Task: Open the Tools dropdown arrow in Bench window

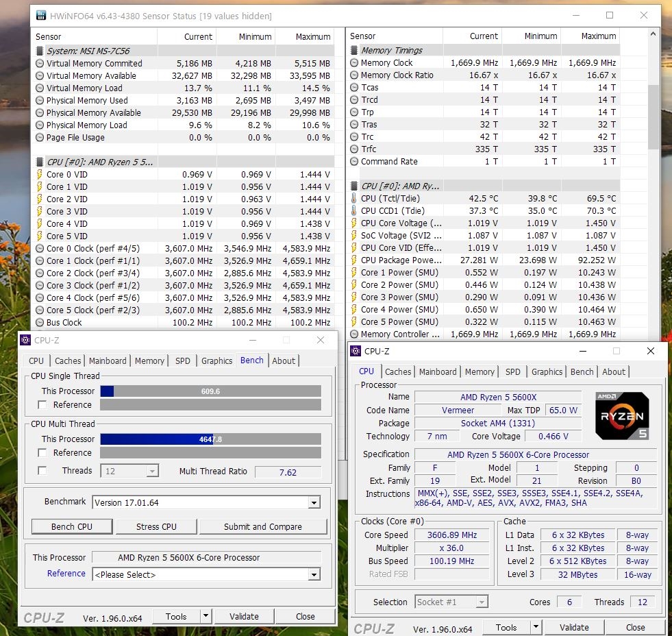Action: pos(206,616)
